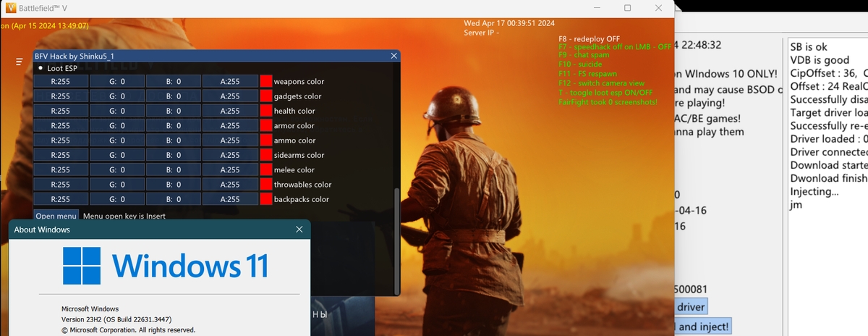The height and width of the screenshot is (336, 868).
Task: Click the partially visible driver button
Action: pyautogui.click(x=689, y=307)
